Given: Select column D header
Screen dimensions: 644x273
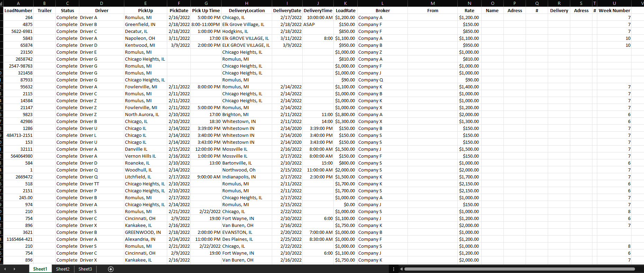Looking at the screenshot, I should click(101, 3).
